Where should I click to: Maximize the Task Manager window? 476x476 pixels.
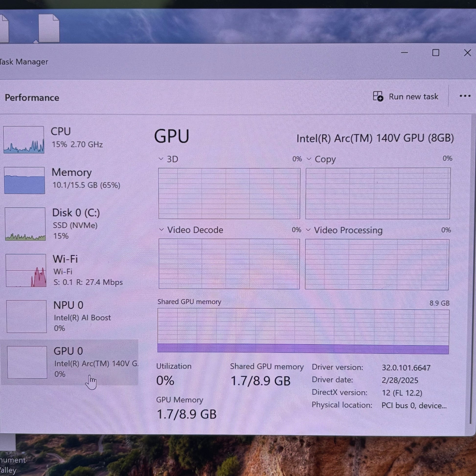click(x=436, y=53)
